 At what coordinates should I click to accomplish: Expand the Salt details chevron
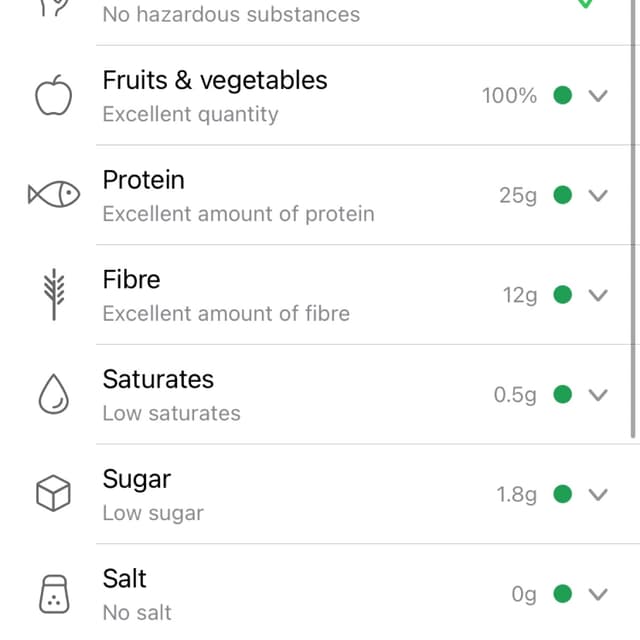tap(598, 594)
